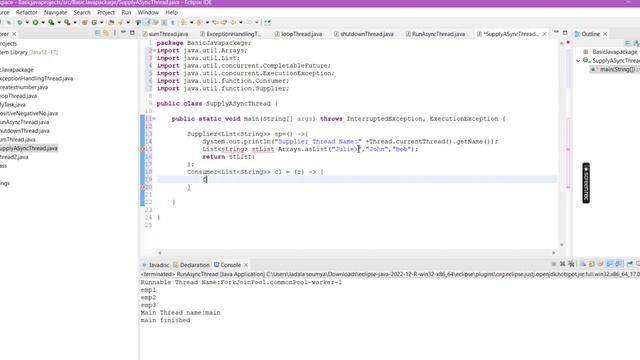Close the Console view tab
This screenshot has height=360, width=640.
(246, 265)
